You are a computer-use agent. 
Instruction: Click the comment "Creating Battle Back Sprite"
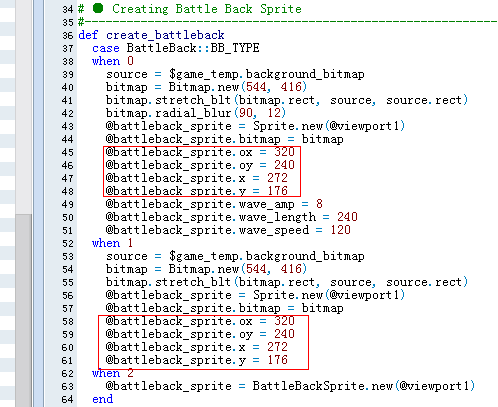click(207, 9)
